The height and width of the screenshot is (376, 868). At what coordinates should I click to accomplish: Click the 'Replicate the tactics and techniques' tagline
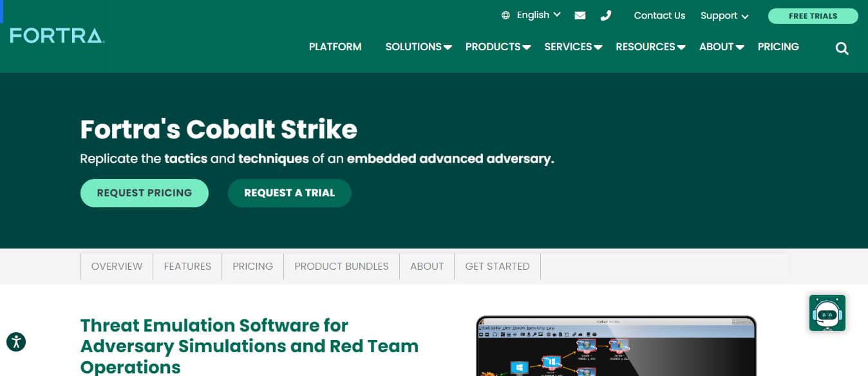click(317, 158)
